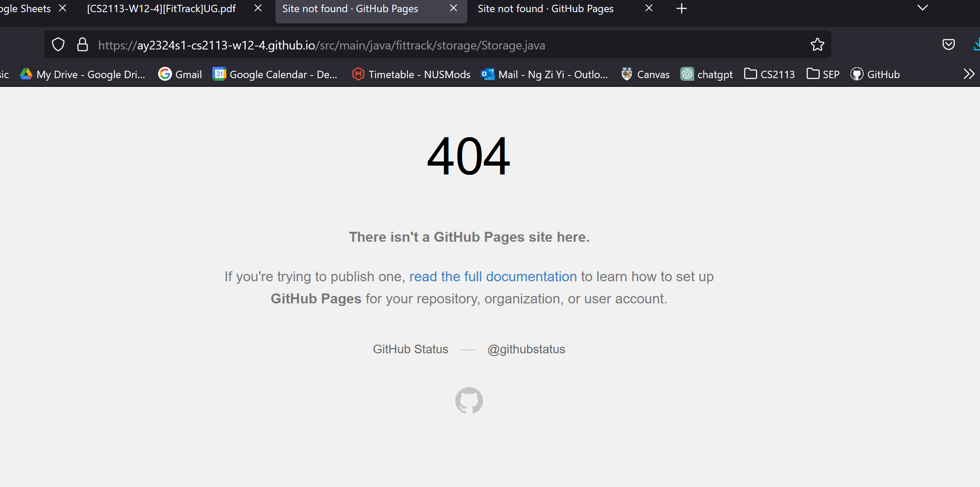
Task: Click the URL address bar field
Action: tap(434, 45)
